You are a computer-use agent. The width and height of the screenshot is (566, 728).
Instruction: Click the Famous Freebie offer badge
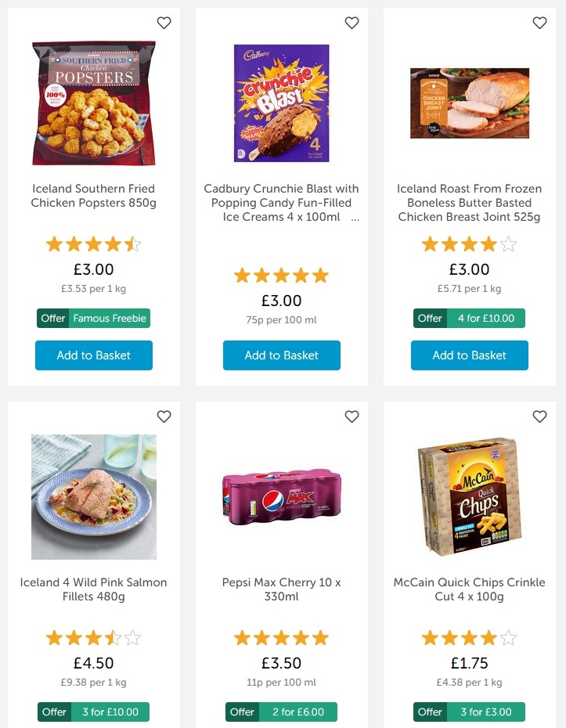point(93,319)
